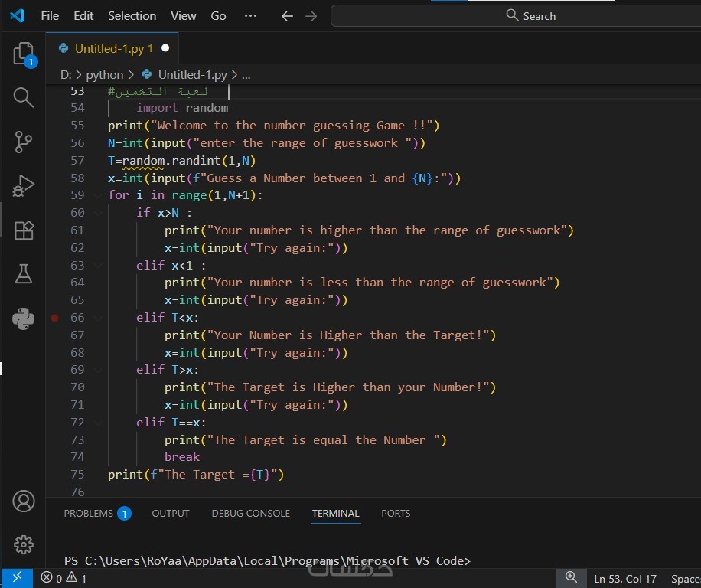
Task: Open the Manage gear settings
Action: coord(24,544)
